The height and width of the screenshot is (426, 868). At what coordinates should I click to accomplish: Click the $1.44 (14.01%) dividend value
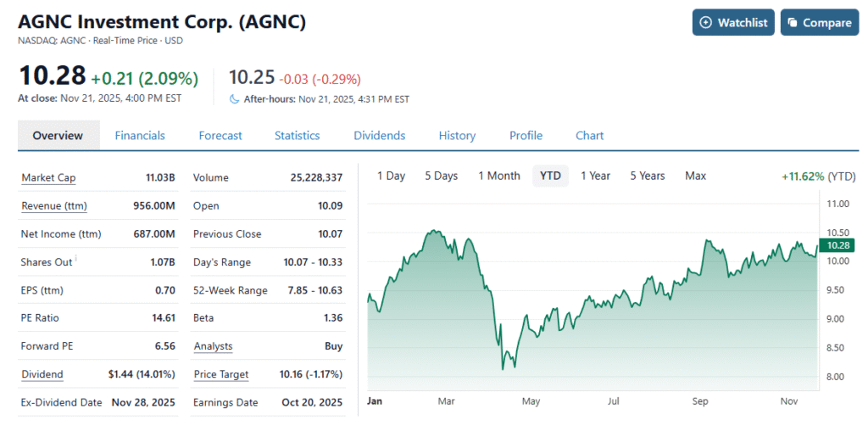[142, 374]
